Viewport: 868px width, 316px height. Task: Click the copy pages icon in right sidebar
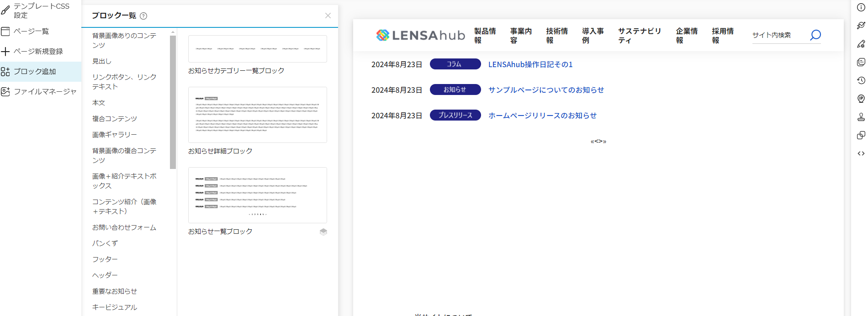861,62
